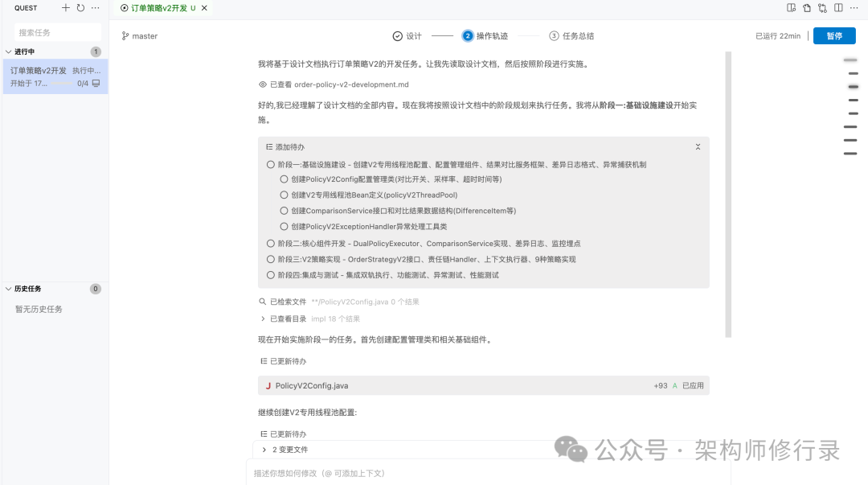Toggle the 阶段四:集成与测试 todo circle

coord(271,275)
